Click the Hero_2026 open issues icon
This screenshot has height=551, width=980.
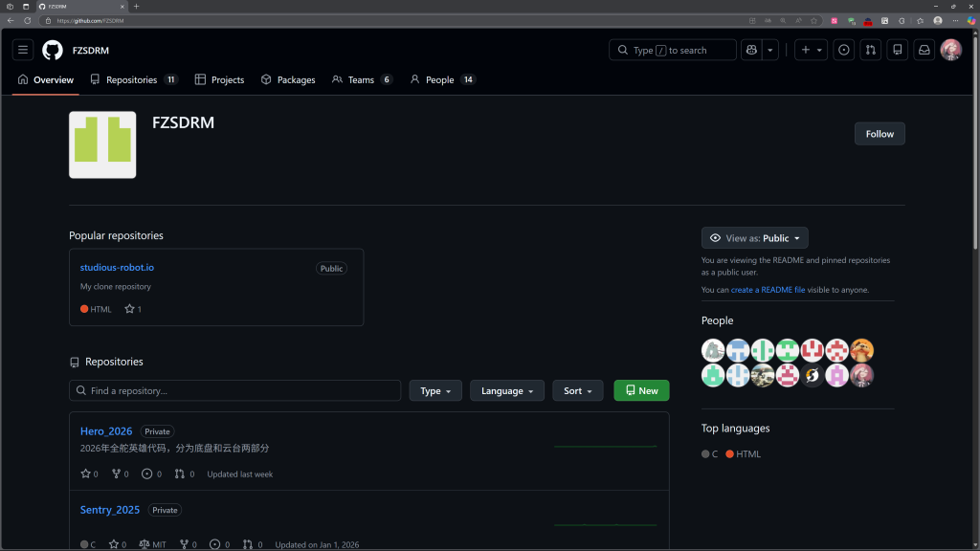coord(146,474)
